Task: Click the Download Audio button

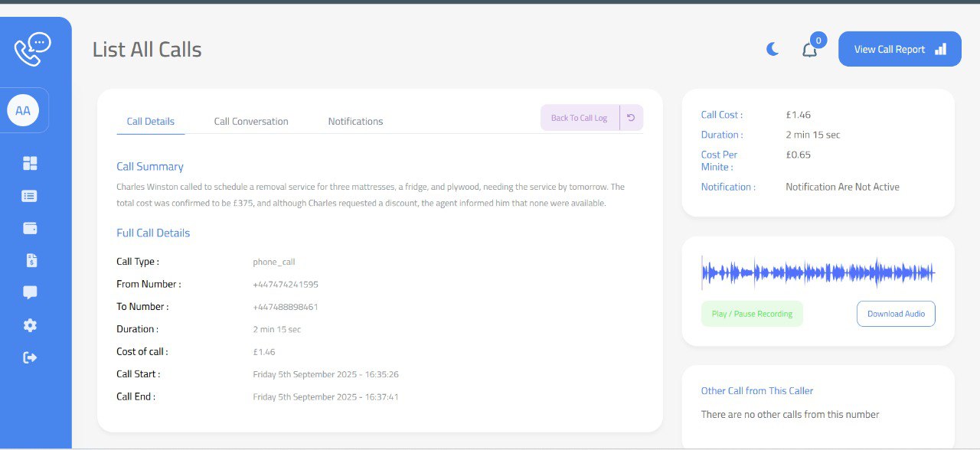Action: 896,314
